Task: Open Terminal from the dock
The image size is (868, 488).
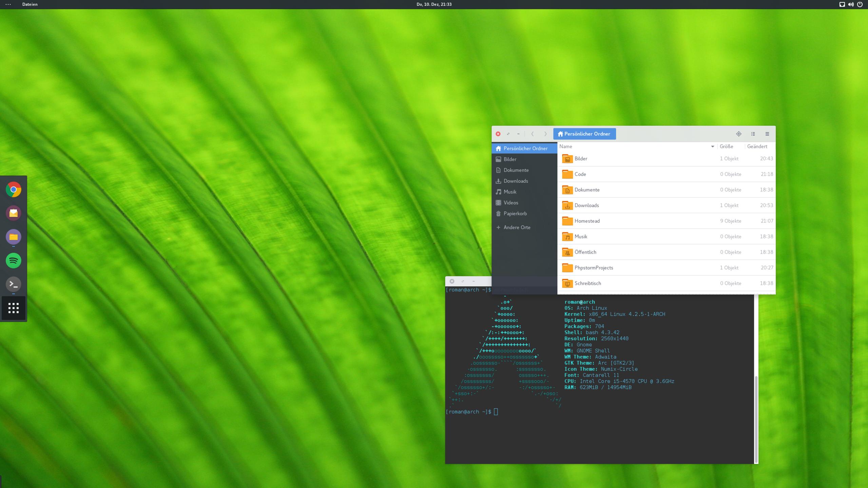Action: pos(14,284)
